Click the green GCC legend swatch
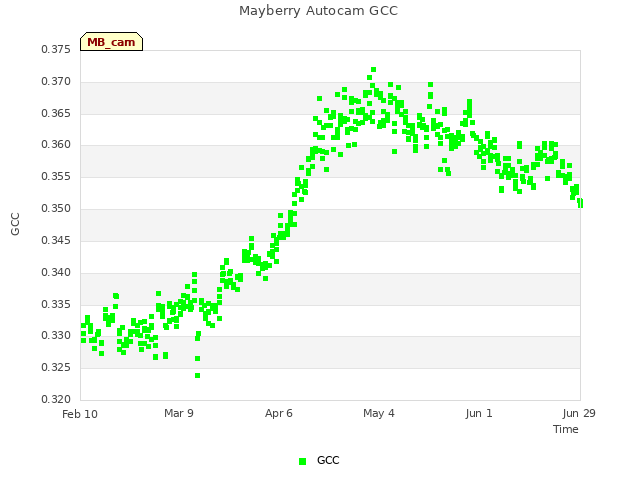The height and width of the screenshot is (480, 640). click(302, 461)
